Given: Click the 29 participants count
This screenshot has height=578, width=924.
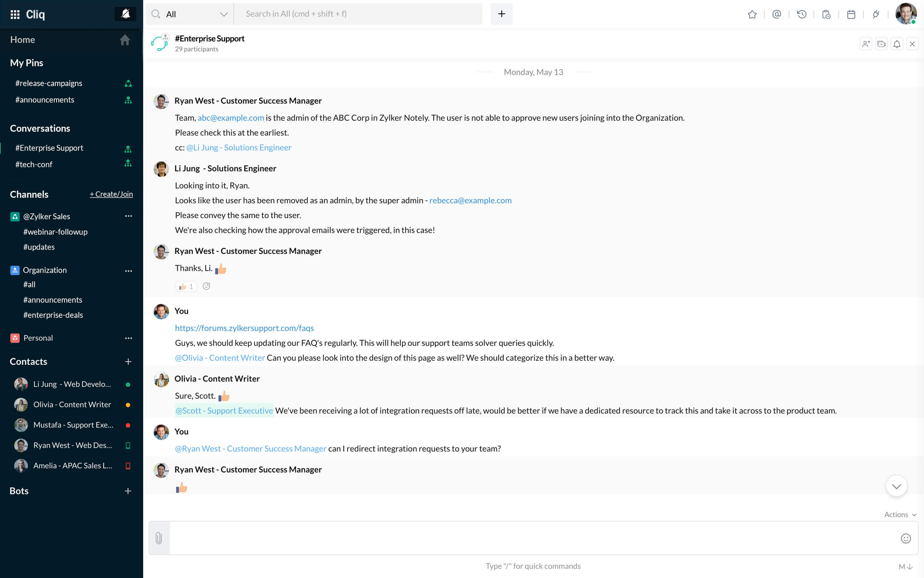Looking at the screenshot, I should coord(197,49).
